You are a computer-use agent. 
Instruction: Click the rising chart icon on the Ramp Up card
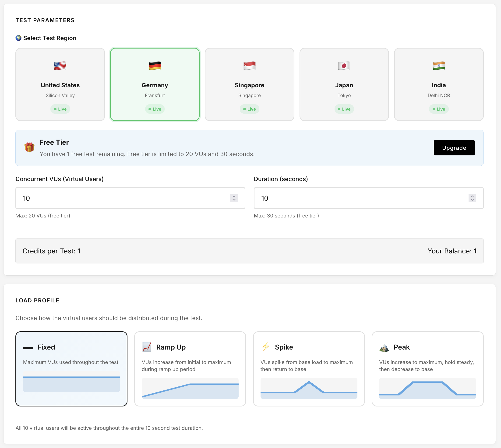point(147,347)
